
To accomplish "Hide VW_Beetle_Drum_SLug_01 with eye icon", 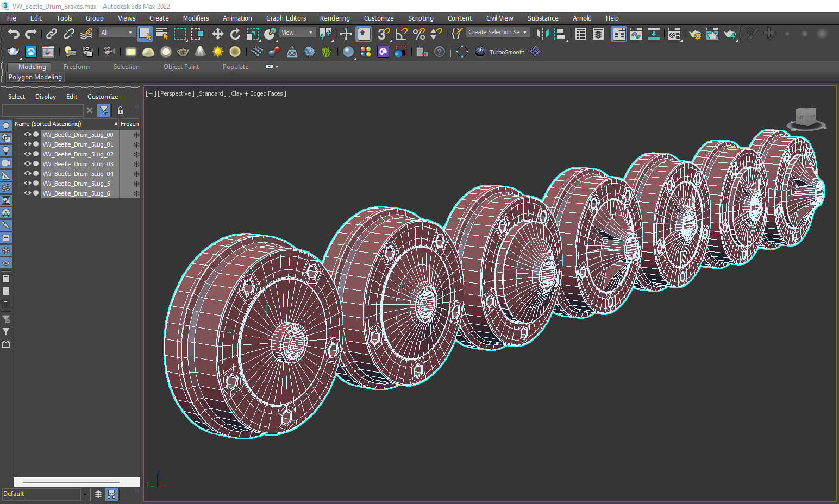I will point(27,144).
